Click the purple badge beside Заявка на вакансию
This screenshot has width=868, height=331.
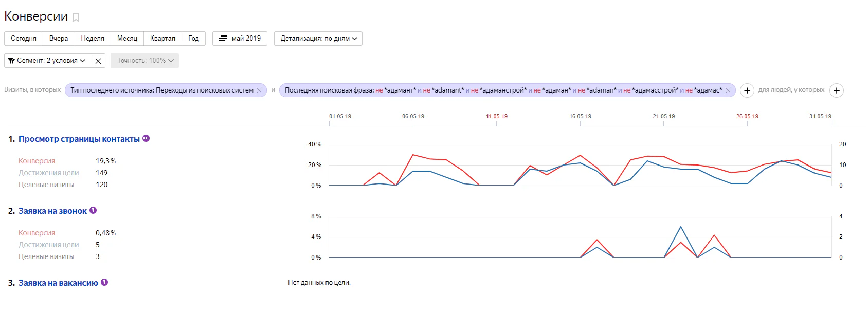click(104, 282)
